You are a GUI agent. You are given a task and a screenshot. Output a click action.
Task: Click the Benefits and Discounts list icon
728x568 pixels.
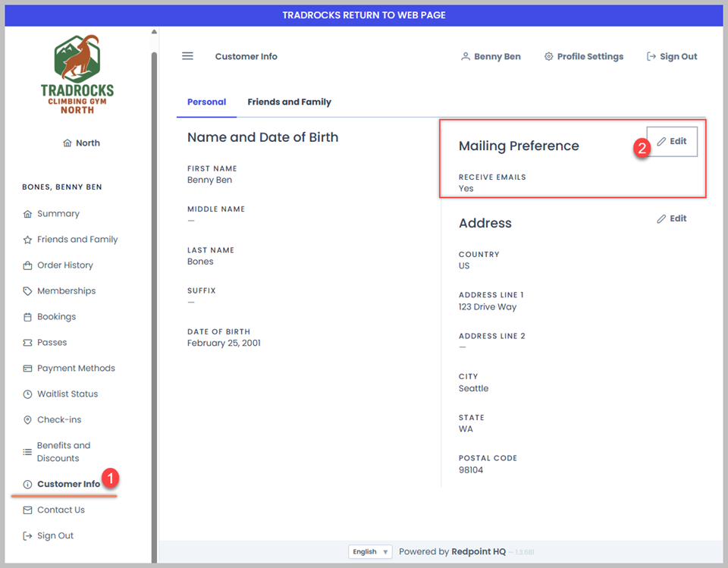[28, 452]
